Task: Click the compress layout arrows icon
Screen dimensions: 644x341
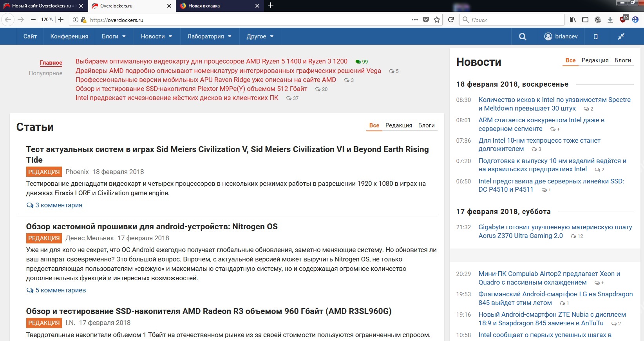Action: pyautogui.click(x=621, y=36)
